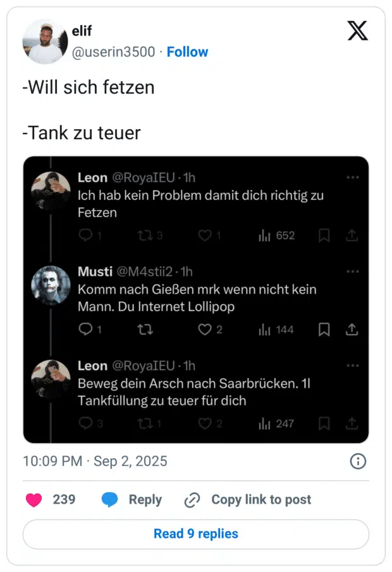Click the share icon on Musti's tweet
The height and width of the screenshot is (572, 392).
(352, 329)
